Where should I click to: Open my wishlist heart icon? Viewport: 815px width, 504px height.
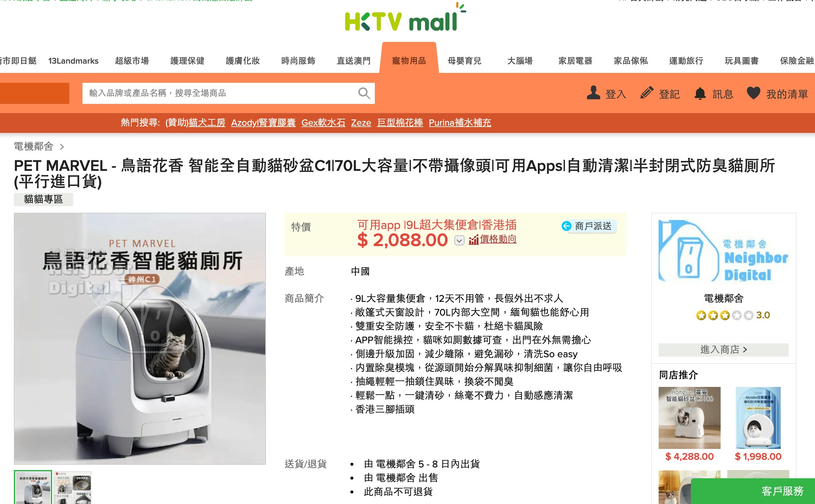(x=753, y=93)
